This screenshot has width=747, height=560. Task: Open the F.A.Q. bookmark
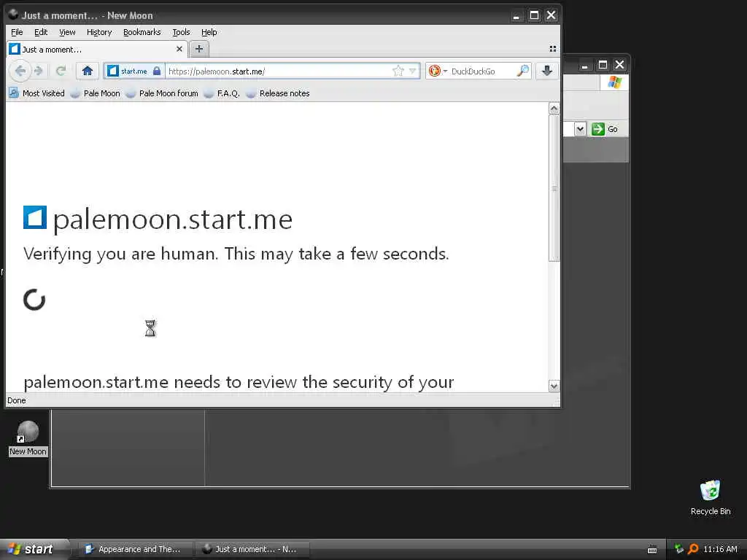point(222,93)
